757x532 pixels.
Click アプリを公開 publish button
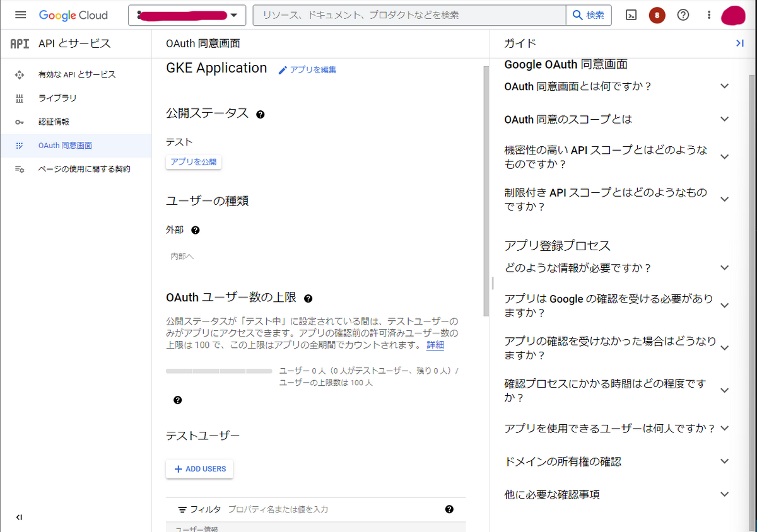[194, 162]
